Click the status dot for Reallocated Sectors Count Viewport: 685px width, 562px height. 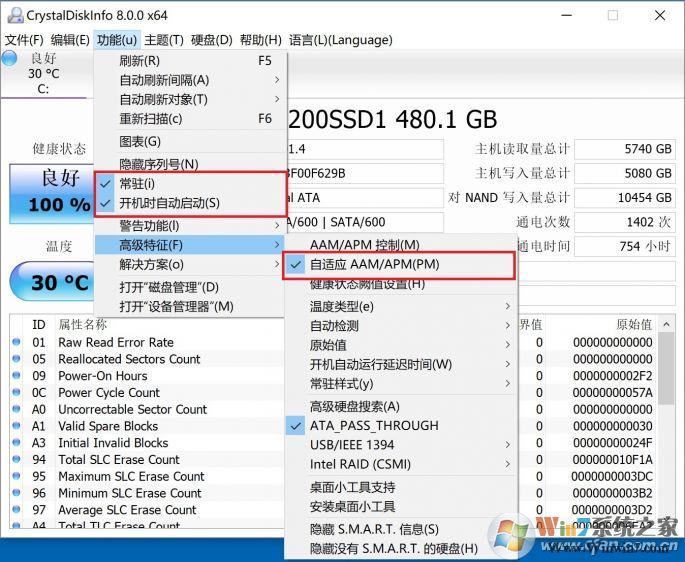(x=16, y=359)
